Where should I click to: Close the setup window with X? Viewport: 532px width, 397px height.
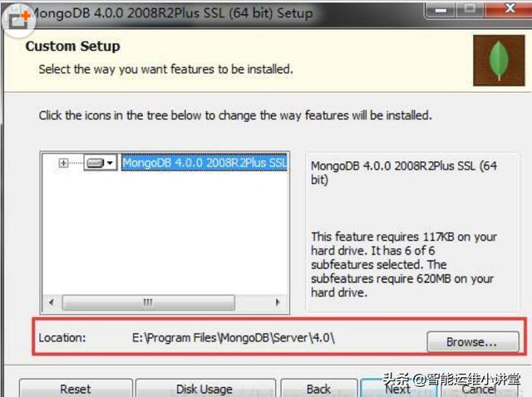pos(510,9)
